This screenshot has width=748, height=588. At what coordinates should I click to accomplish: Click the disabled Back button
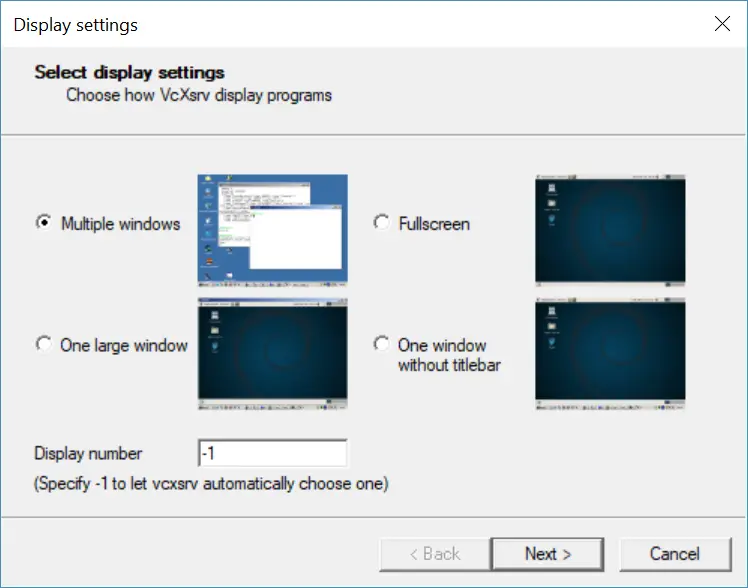[x=435, y=554]
